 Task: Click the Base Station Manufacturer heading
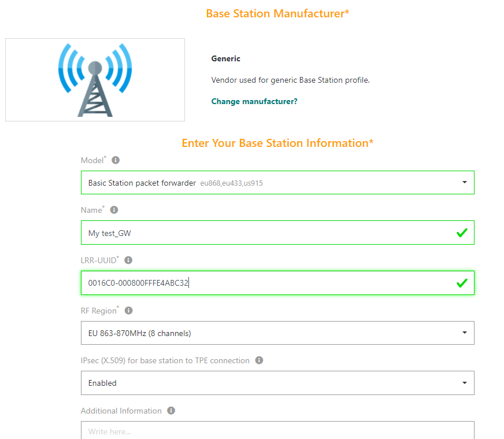pyautogui.click(x=277, y=13)
